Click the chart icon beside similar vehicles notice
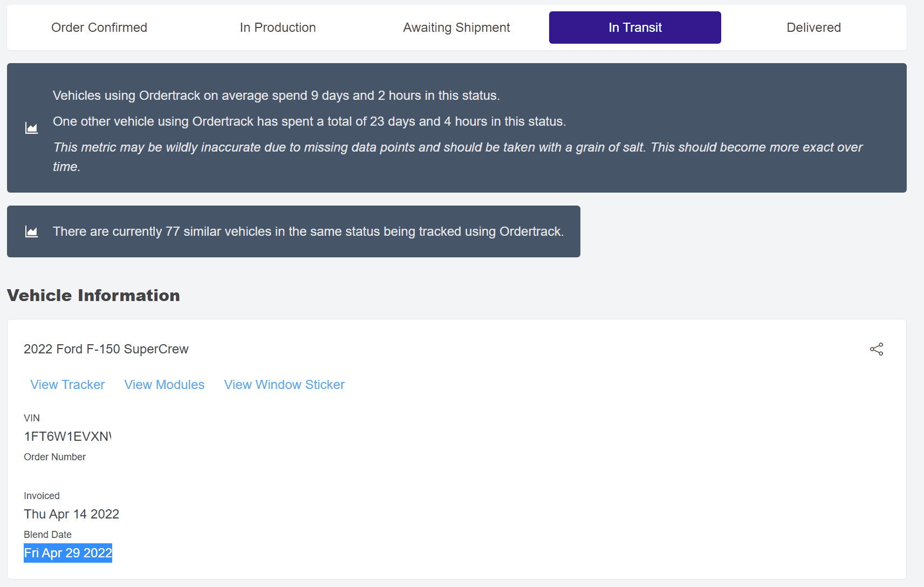The height and width of the screenshot is (587, 924). click(x=31, y=231)
